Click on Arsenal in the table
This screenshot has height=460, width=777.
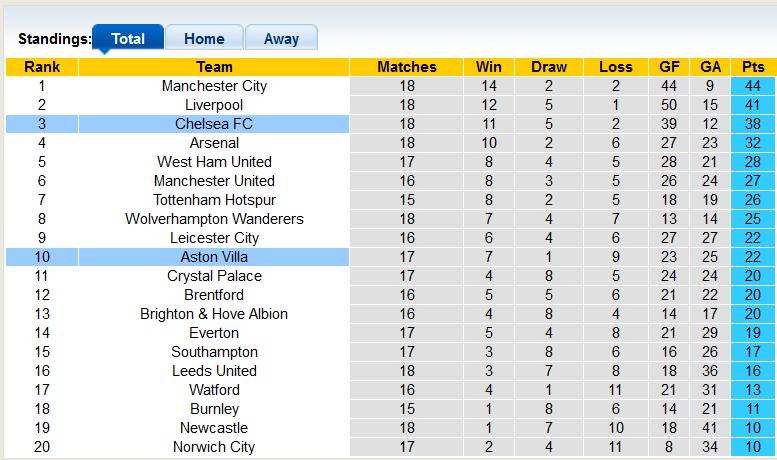coord(214,143)
